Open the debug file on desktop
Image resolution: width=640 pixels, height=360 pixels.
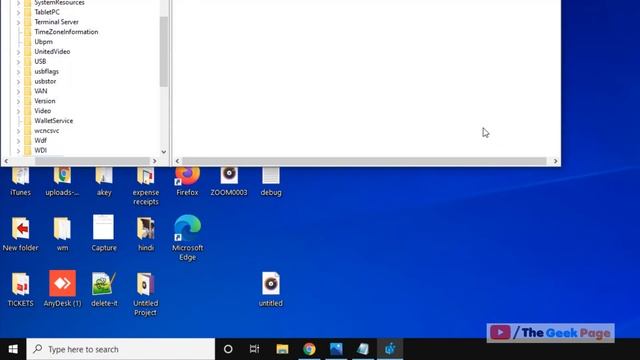[x=271, y=182]
